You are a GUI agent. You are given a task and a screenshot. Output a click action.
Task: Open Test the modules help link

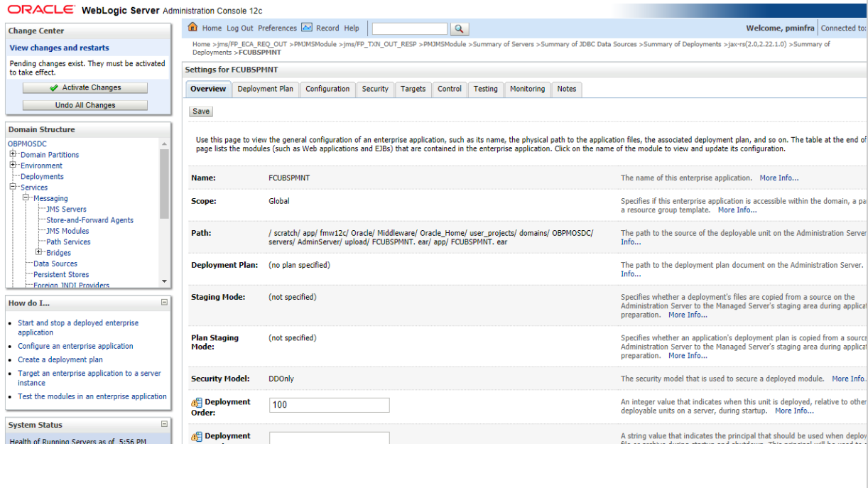(x=92, y=396)
